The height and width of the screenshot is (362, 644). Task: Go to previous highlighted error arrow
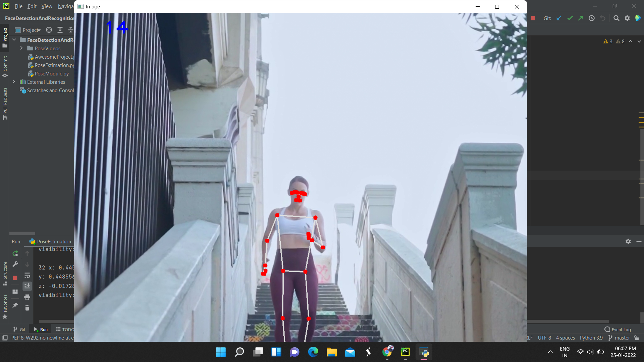pos(631,41)
